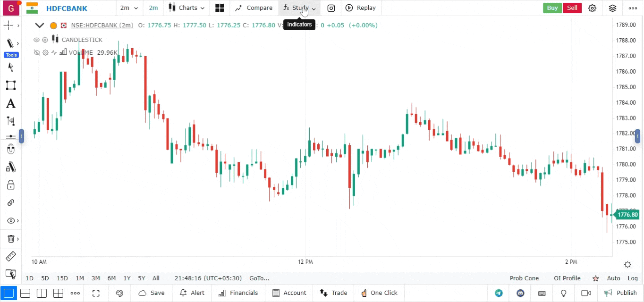Open the Study indicators menu
The height and width of the screenshot is (302, 644).
point(300,8)
